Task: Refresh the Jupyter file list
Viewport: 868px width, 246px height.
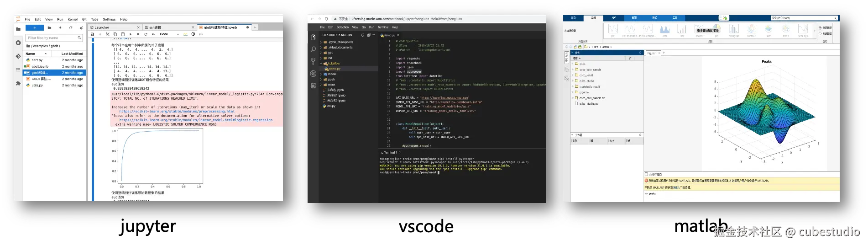Action: pos(71,28)
